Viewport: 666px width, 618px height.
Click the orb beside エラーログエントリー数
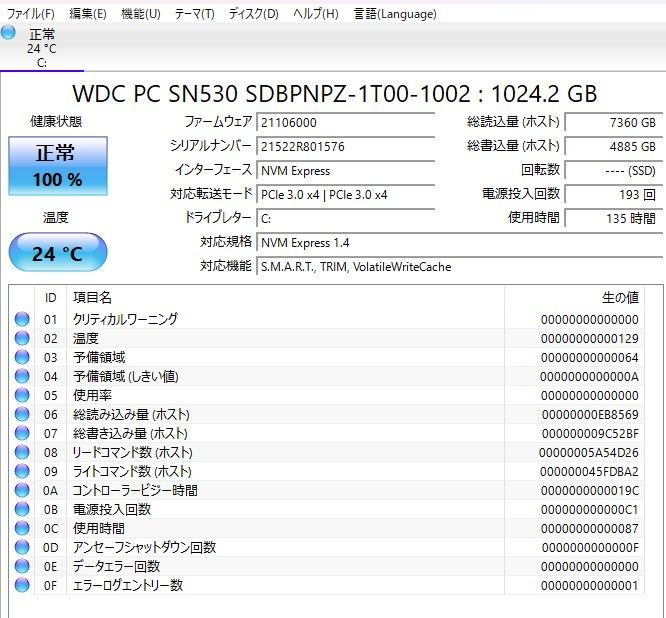pos(22,585)
